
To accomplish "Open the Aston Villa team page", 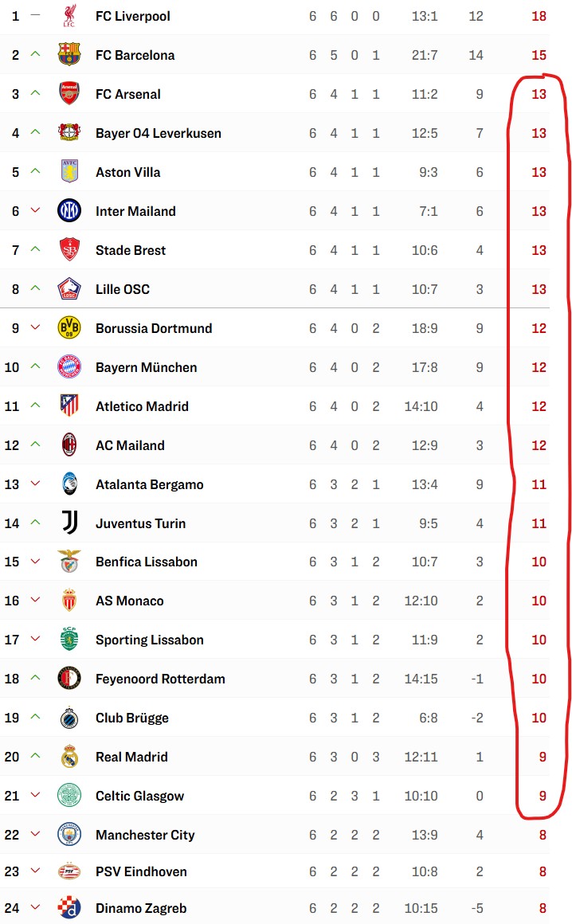I will point(127,172).
